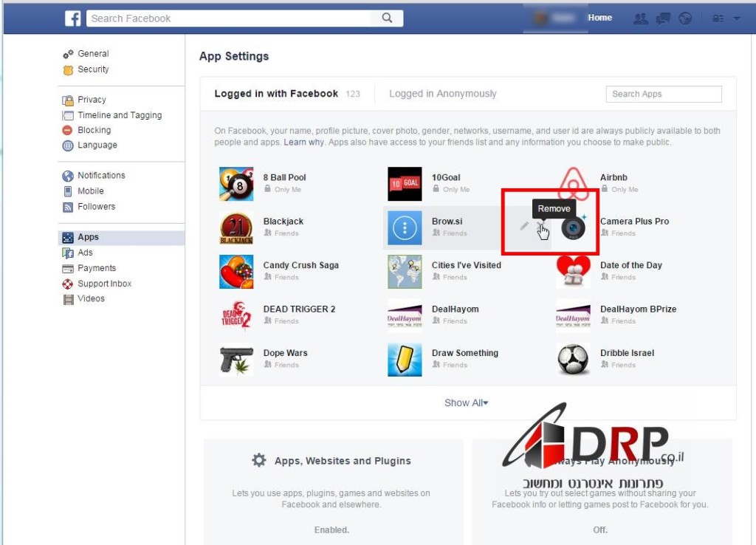This screenshot has height=545, width=756.
Task: Click the Candy Crush Saga app icon
Action: (236, 272)
